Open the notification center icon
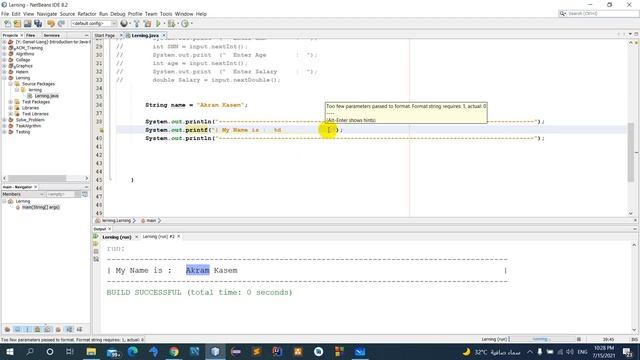 click(x=627, y=351)
